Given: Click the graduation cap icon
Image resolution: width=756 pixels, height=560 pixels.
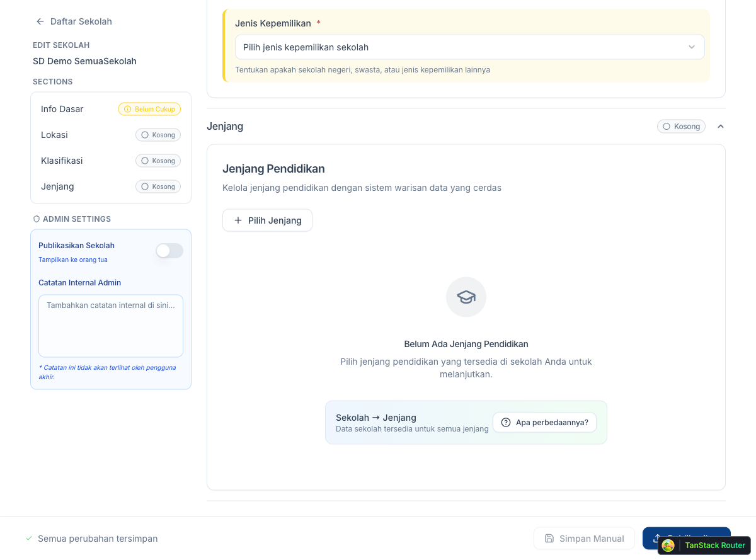Looking at the screenshot, I should pyautogui.click(x=466, y=297).
